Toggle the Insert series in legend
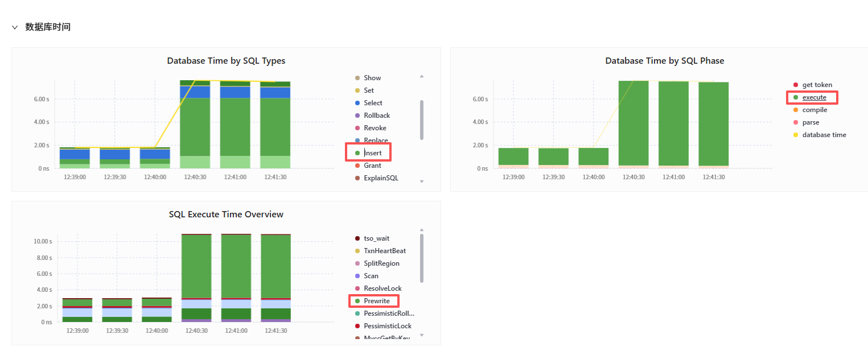The width and height of the screenshot is (868, 359). (x=373, y=153)
